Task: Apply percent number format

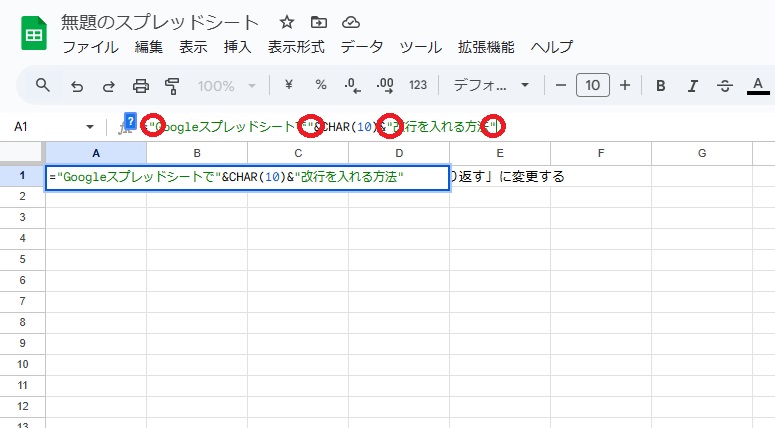Action: (x=321, y=85)
